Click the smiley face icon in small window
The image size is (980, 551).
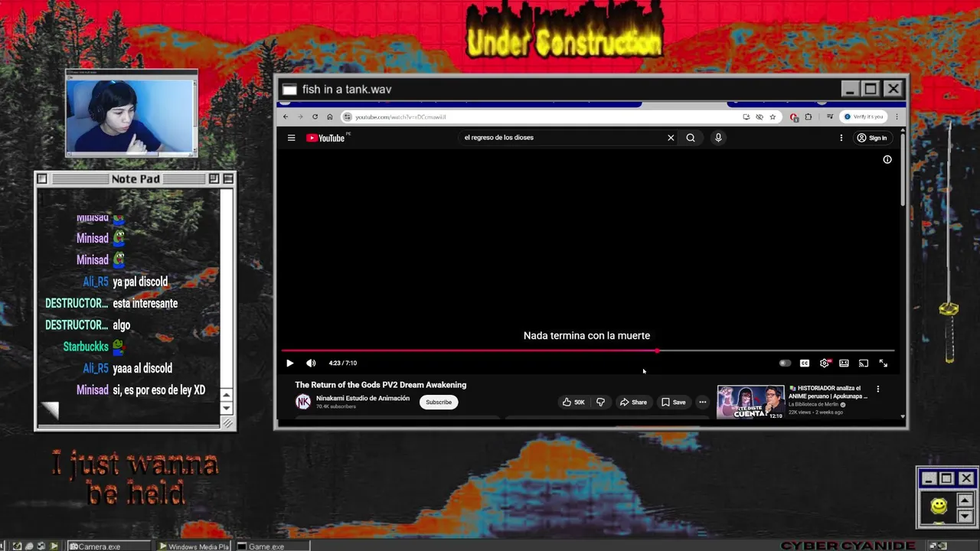click(x=939, y=506)
